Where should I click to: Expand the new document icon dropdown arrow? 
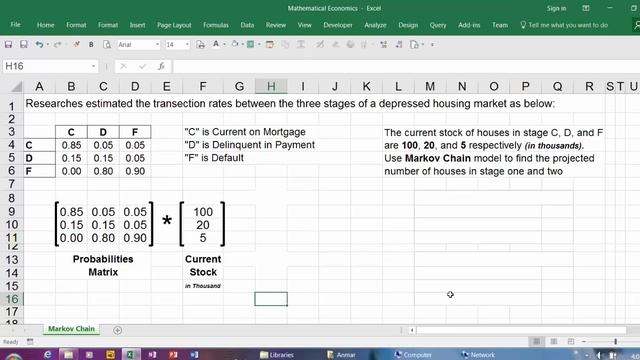tap(423, 44)
